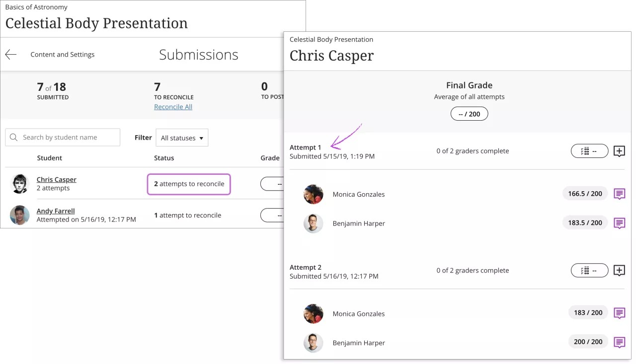Open the All statuses filter dropdown

[182, 138]
